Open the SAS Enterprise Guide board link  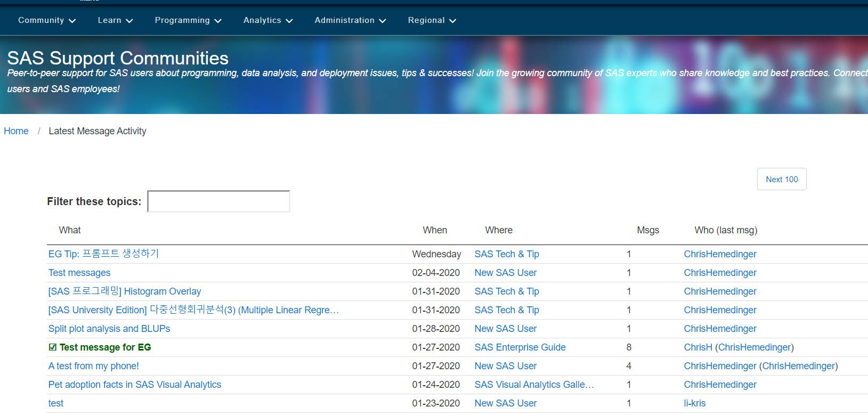point(520,347)
